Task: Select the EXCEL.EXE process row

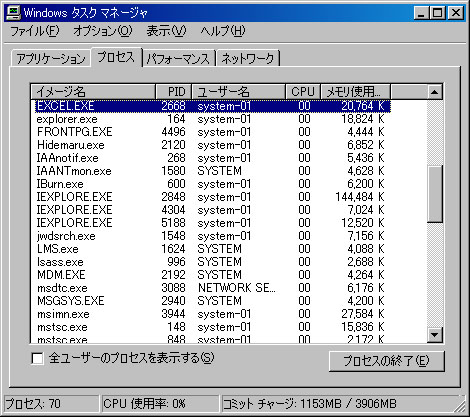Action: (x=213, y=106)
